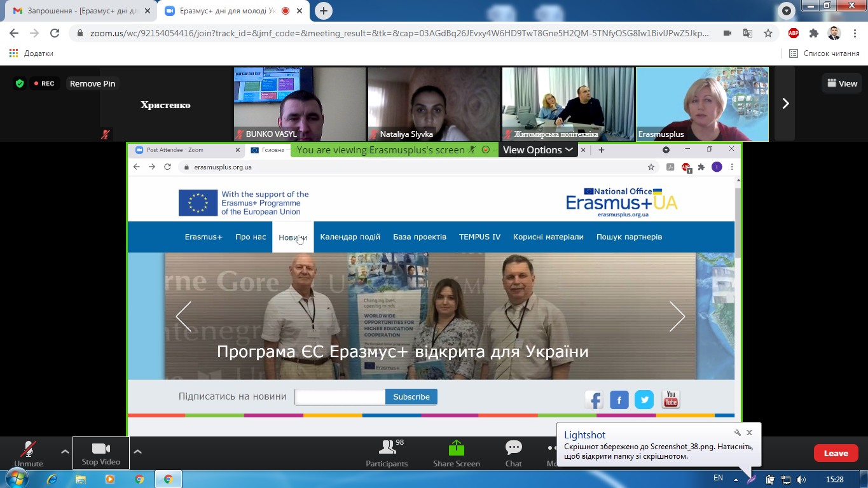The height and width of the screenshot is (488, 868).
Task: Open База проектів menu item
Action: coord(420,237)
